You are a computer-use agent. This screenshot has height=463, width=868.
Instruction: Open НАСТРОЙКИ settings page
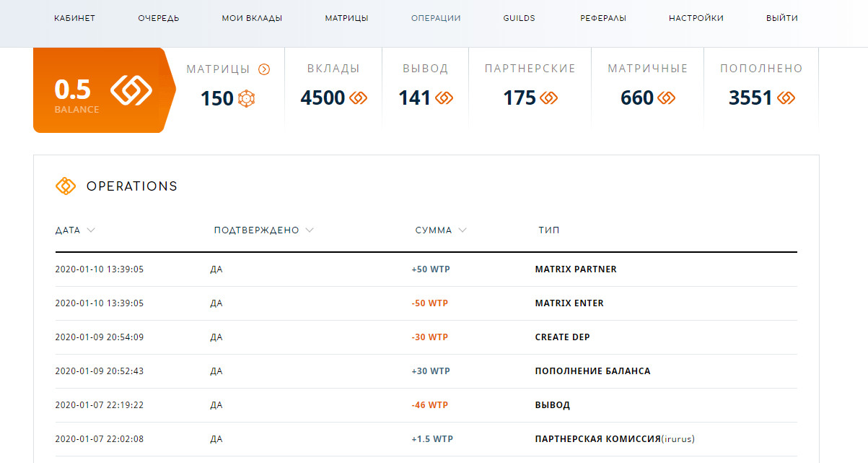point(696,18)
